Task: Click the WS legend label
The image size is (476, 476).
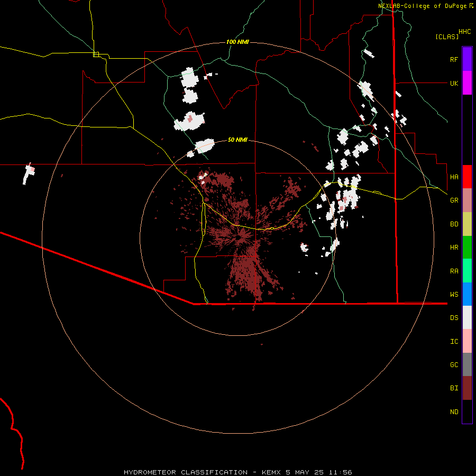Action: click(454, 295)
